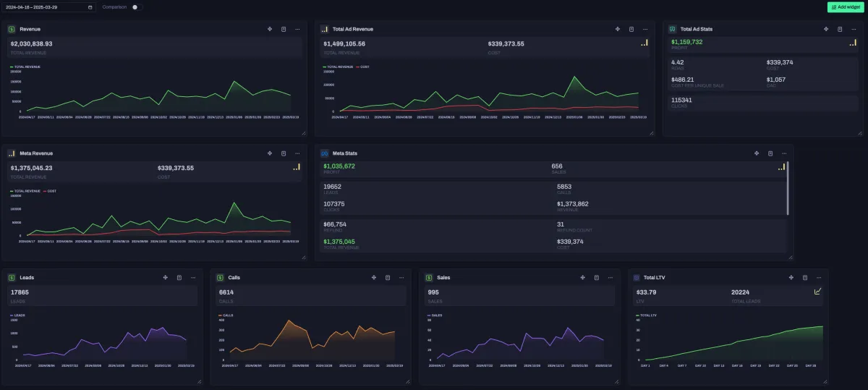The height and width of the screenshot is (390, 868).
Task: Click the Add widget button
Action: tap(846, 7)
